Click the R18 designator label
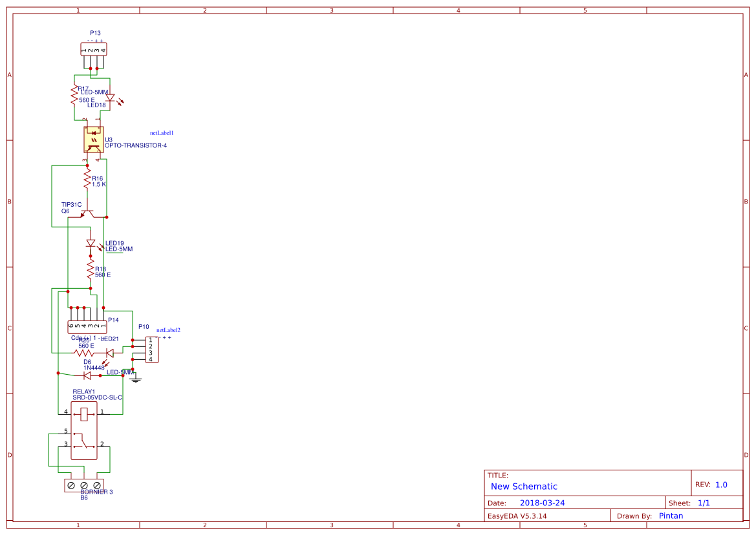Image resolution: width=756 pixels, height=535 pixels. 100,269
